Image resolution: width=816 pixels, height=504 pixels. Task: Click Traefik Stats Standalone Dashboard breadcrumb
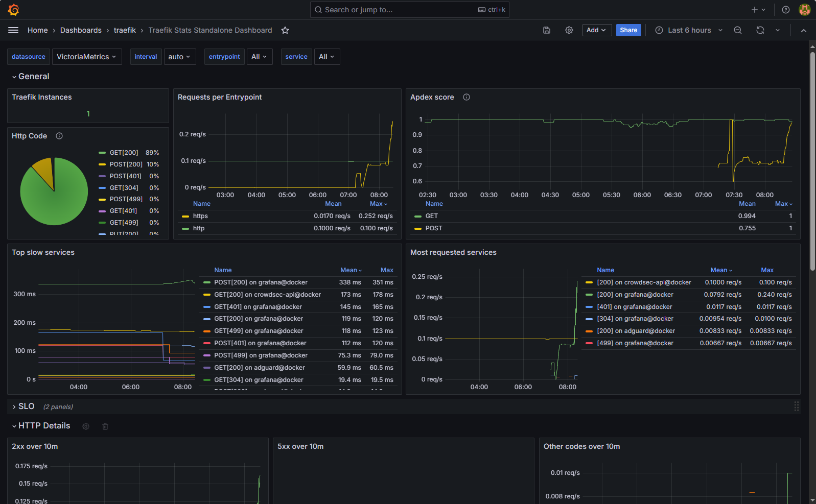coord(210,30)
